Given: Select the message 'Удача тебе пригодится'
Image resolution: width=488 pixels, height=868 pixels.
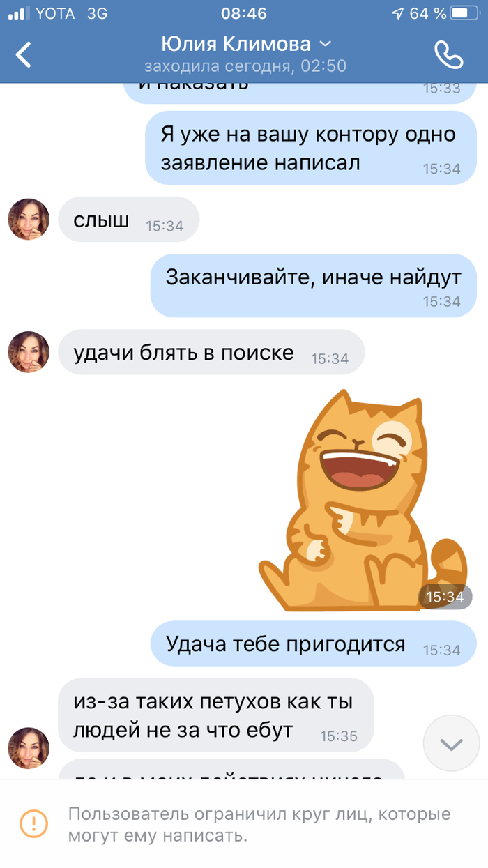Looking at the screenshot, I should pyautogui.click(x=314, y=644).
